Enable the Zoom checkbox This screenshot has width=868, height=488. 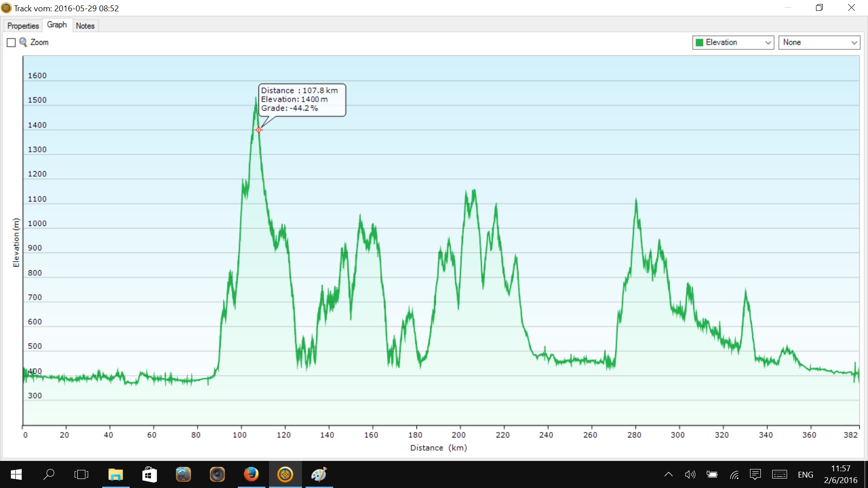(11, 42)
